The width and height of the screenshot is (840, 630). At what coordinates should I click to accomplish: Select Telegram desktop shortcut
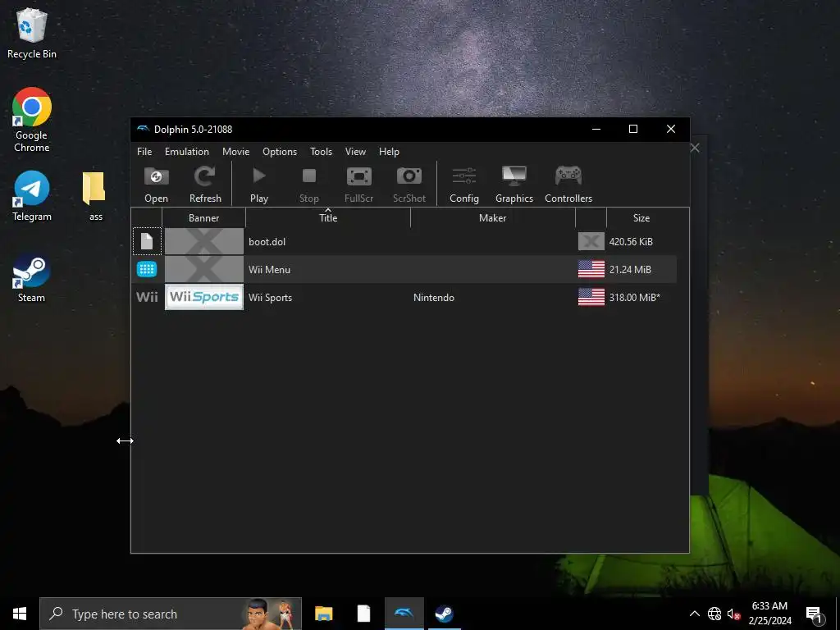(32, 196)
